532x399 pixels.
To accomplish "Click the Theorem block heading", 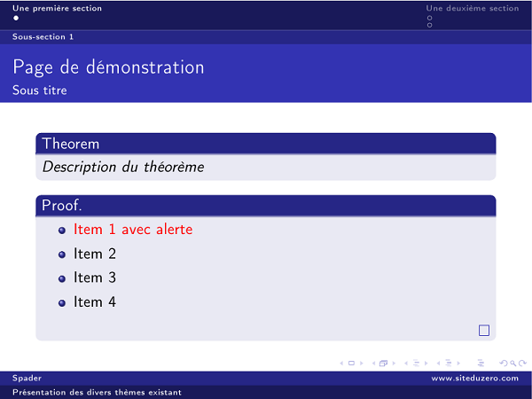I will tap(71, 144).
